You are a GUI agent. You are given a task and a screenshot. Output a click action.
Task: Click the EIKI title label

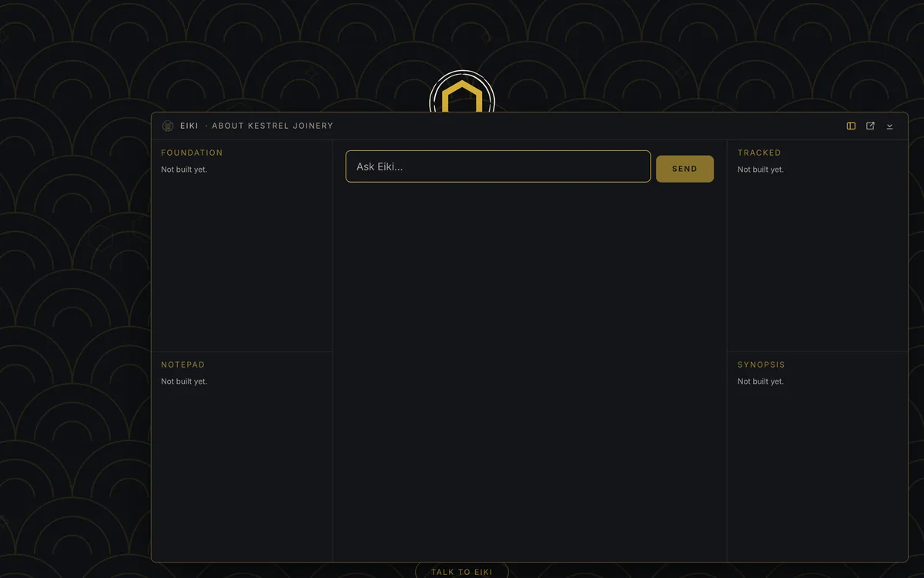point(189,126)
